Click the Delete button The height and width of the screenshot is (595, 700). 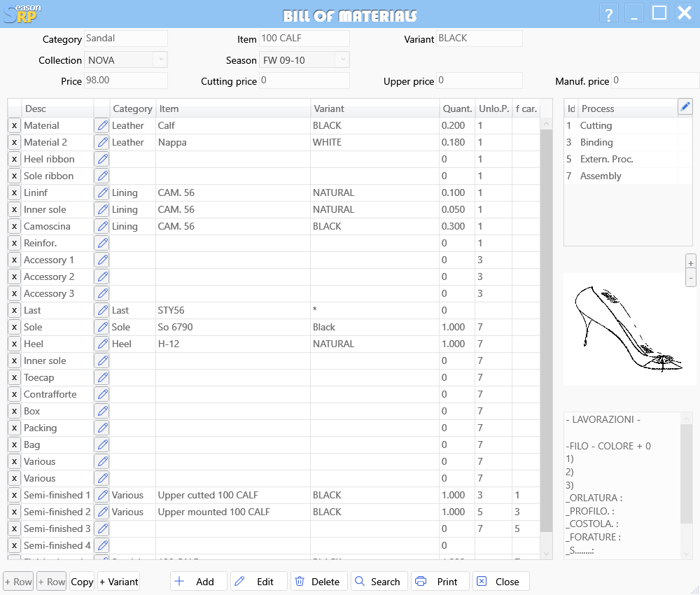318,582
